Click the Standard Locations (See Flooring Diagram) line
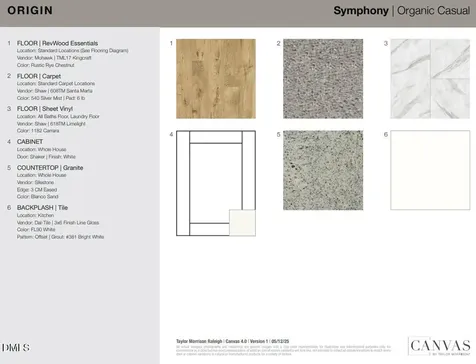476x364 pixels. pyautogui.click(x=72, y=51)
